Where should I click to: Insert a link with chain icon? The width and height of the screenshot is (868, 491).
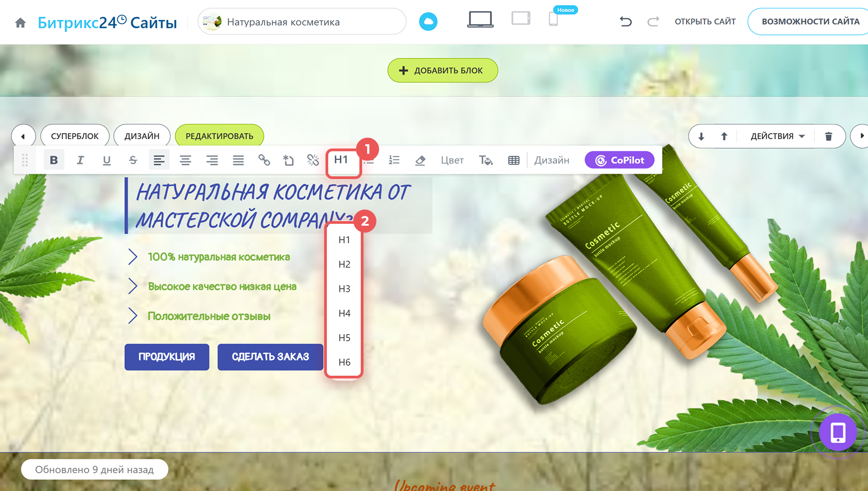click(x=264, y=160)
